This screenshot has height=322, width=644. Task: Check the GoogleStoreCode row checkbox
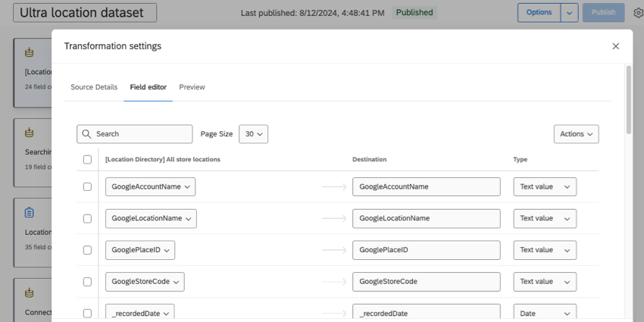pyautogui.click(x=87, y=282)
